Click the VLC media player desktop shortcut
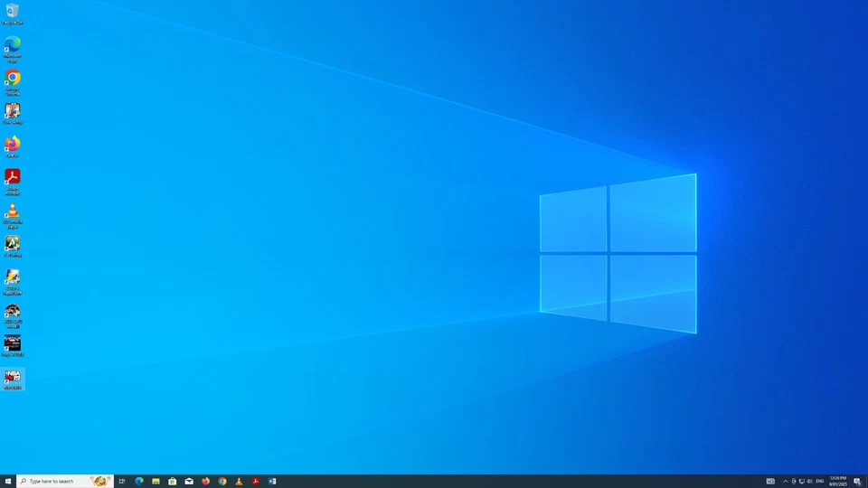The image size is (868, 488). (x=13, y=211)
